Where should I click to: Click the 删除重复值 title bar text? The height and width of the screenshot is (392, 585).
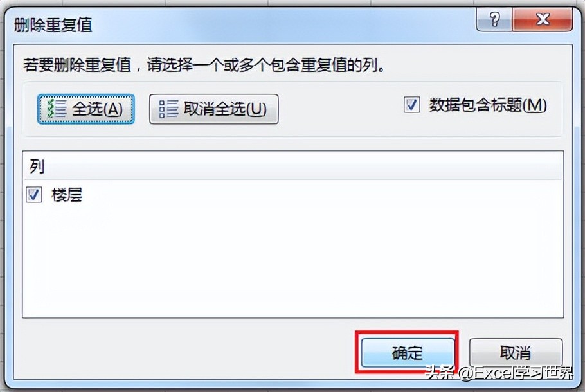(53, 25)
